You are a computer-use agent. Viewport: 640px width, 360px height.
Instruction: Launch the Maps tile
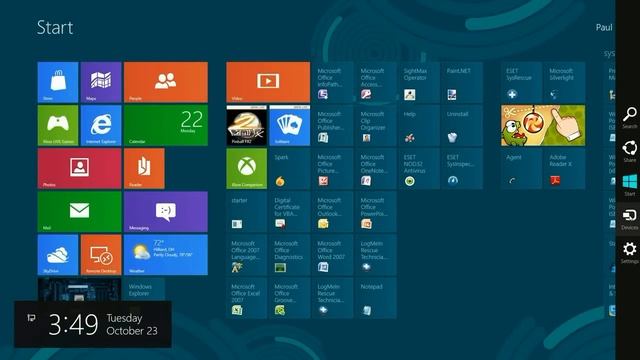[101, 82]
